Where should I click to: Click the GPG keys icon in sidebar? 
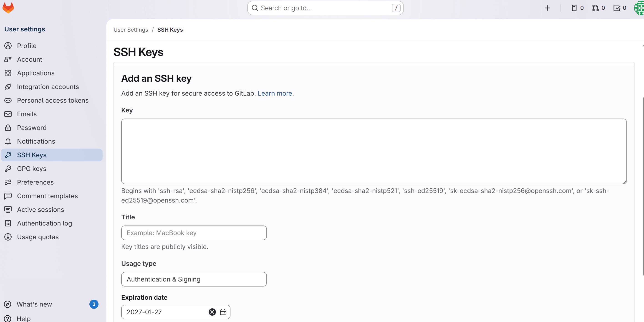(8, 168)
